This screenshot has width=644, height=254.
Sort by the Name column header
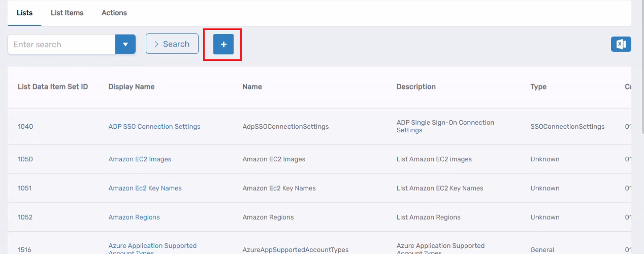(x=252, y=87)
